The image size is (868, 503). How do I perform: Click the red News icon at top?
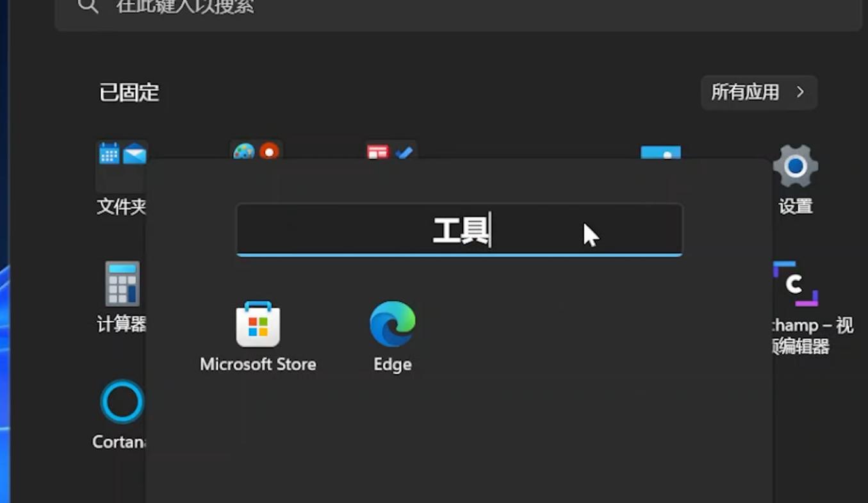point(379,151)
